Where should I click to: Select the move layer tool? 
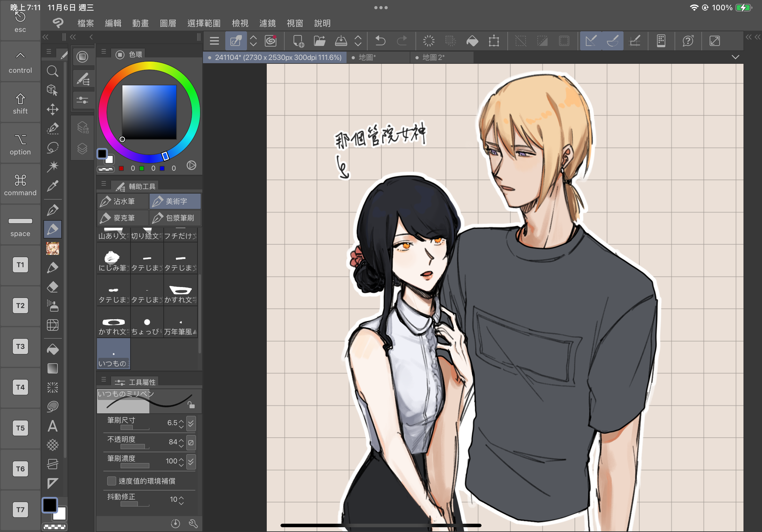coord(52,109)
